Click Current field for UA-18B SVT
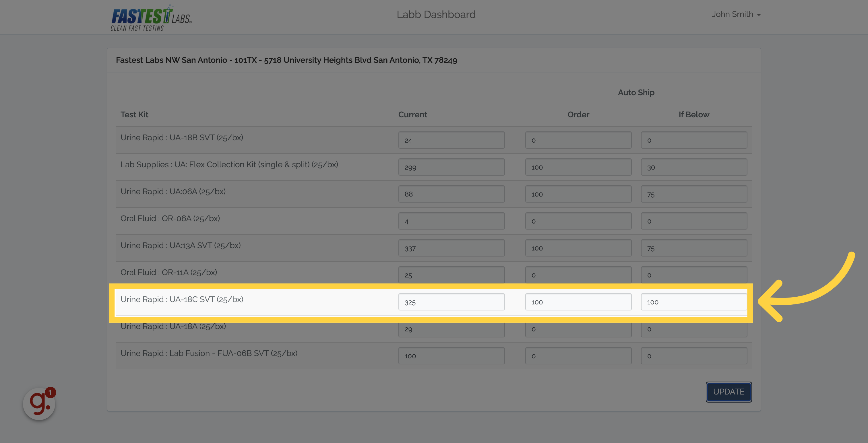The width and height of the screenshot is (868, 443). (x=451, y=140)
